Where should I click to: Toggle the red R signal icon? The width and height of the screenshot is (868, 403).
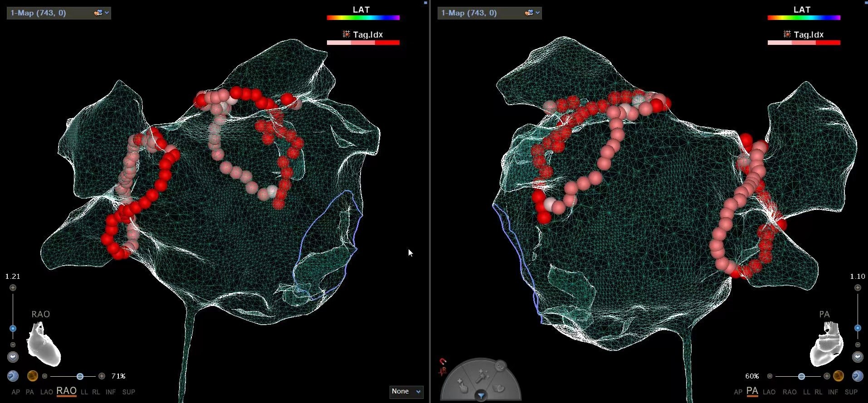[x=443, y=371]
